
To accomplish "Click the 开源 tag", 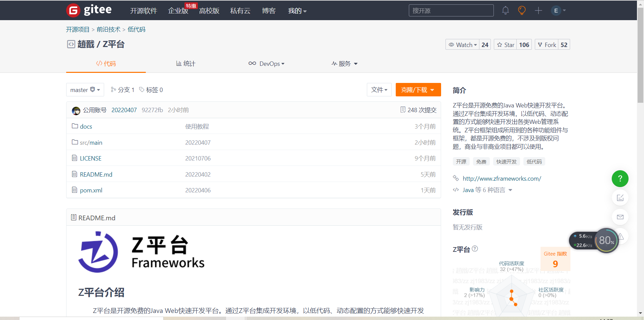I will click(x=461, y=162).
